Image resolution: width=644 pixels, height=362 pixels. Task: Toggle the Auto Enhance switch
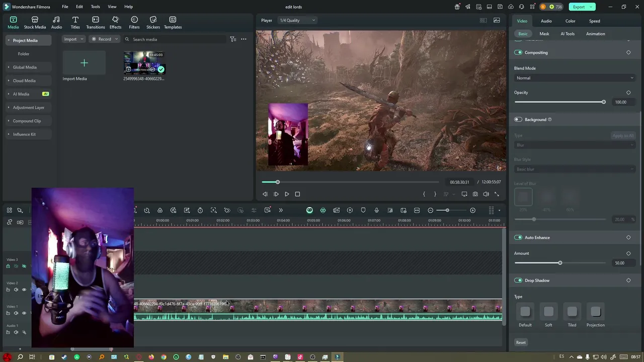point(518,237)
